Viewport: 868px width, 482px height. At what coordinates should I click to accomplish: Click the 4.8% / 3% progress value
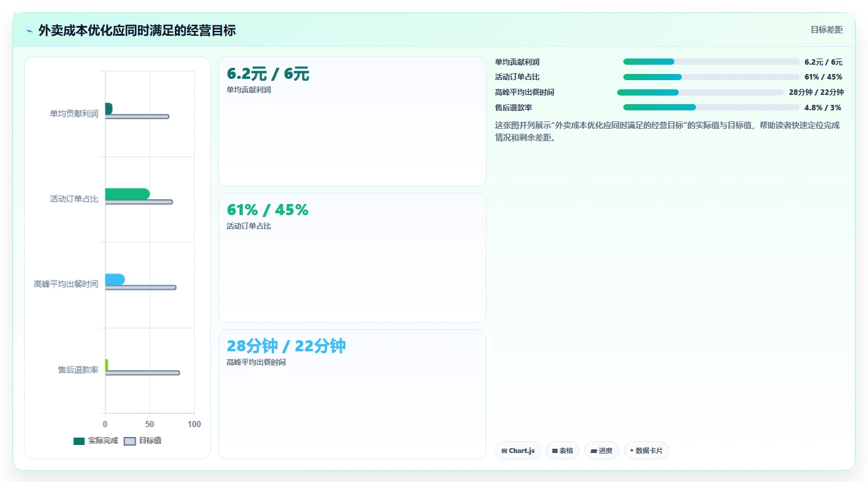pos(822,107)
